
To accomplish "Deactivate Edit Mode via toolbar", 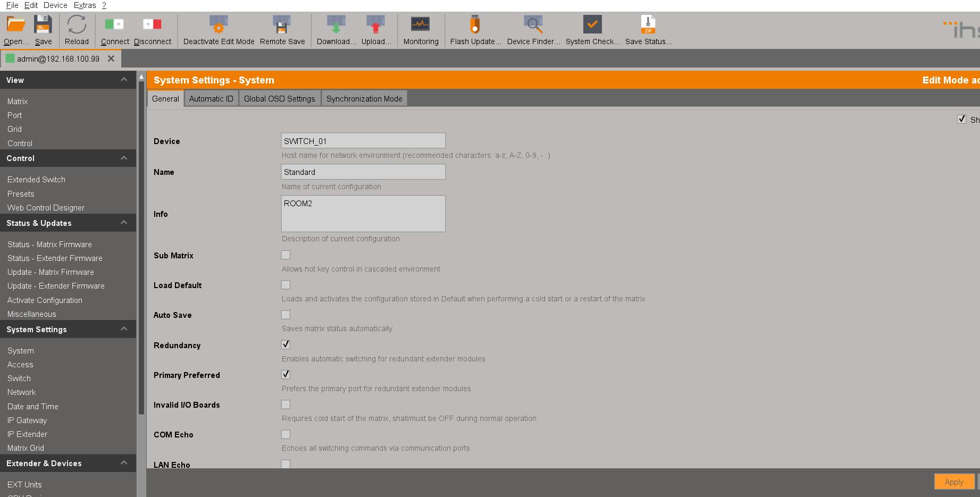I will (x=219, y=25).
